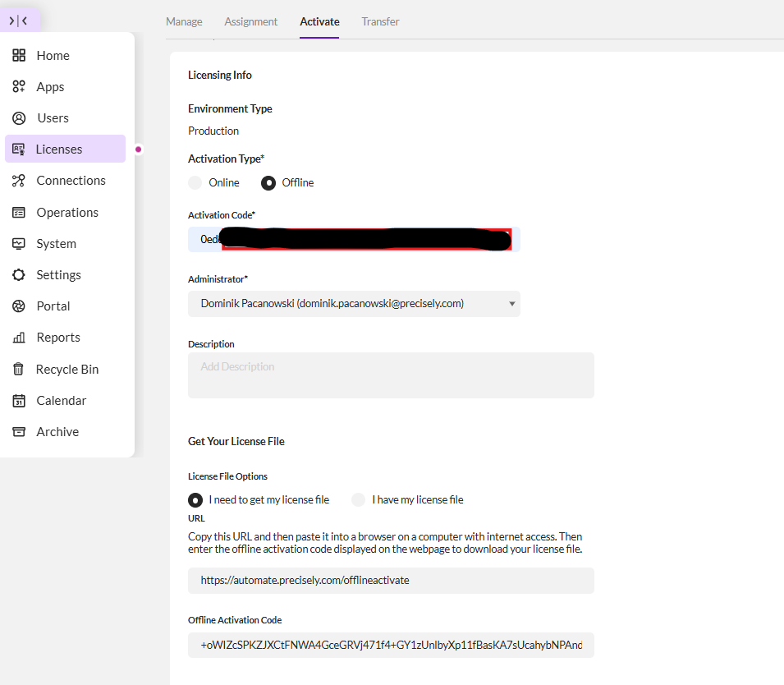Image resolution: width=784 pixels, height=685 pixels.
Task: Open Users section label
Action: click(53, 118)
